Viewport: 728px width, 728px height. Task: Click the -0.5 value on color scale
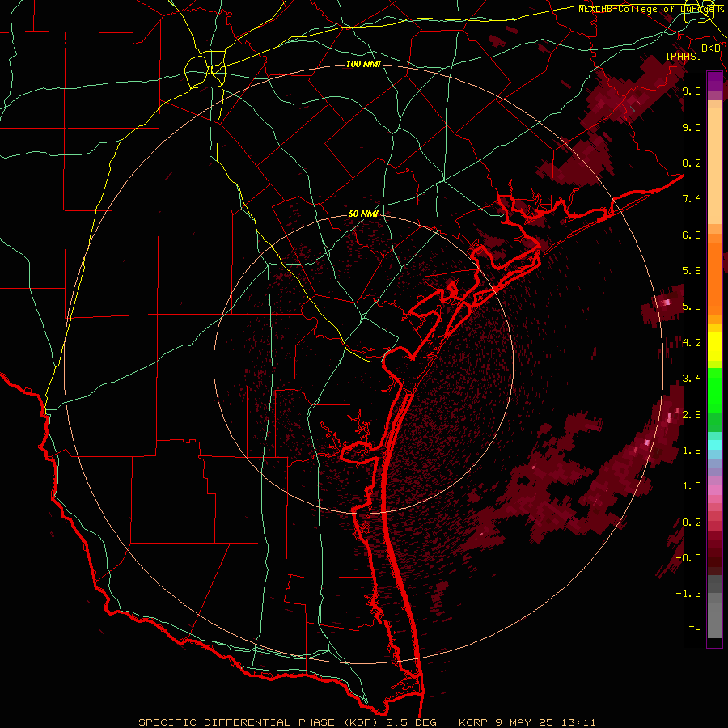[x=688, y=558]
